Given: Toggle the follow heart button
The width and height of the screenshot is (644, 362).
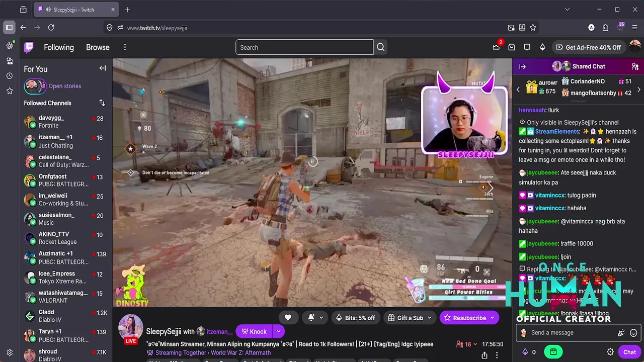Looking at the screenshot, I should point(288,318).
